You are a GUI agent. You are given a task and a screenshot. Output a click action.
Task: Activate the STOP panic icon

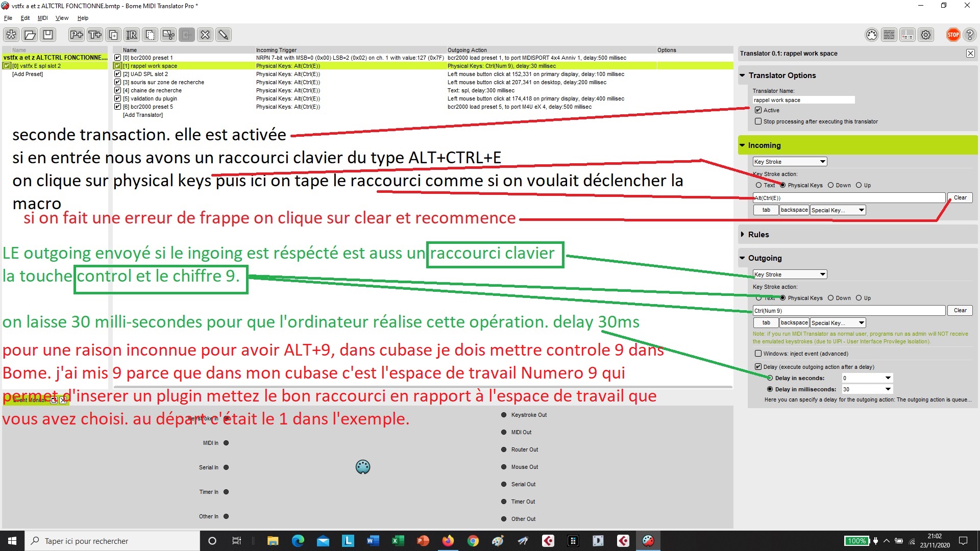953,35
